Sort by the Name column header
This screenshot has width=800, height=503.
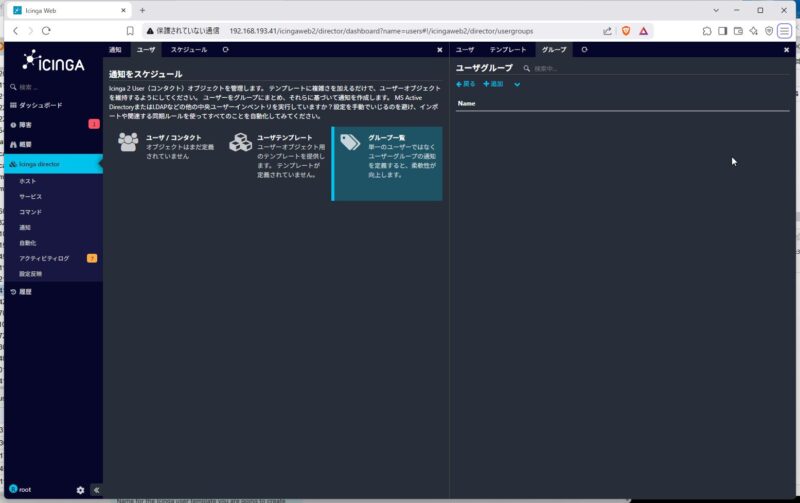tap(466, 103)
